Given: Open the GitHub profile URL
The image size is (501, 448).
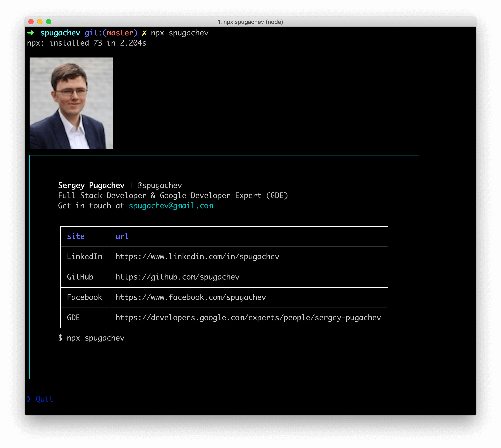Looking at the screenshot, I should [x=177, y=277].
